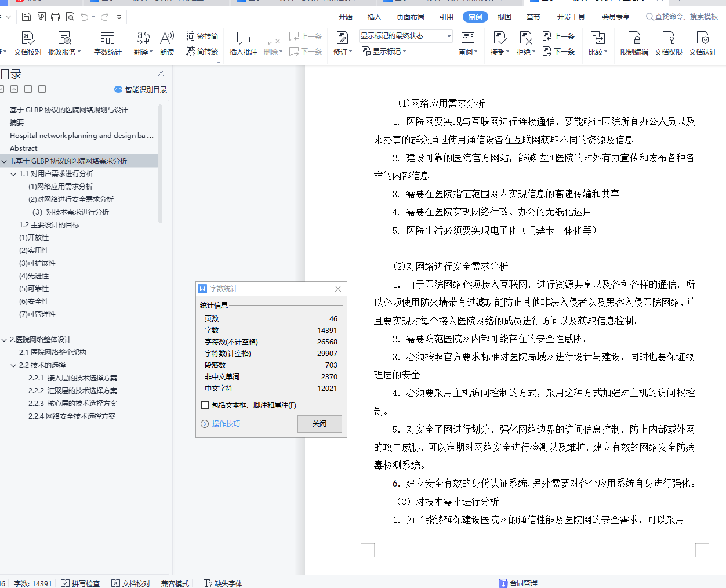Select 2.1 医院网络整个架构 outline item
726x588 pixels.
pos(53,353)
